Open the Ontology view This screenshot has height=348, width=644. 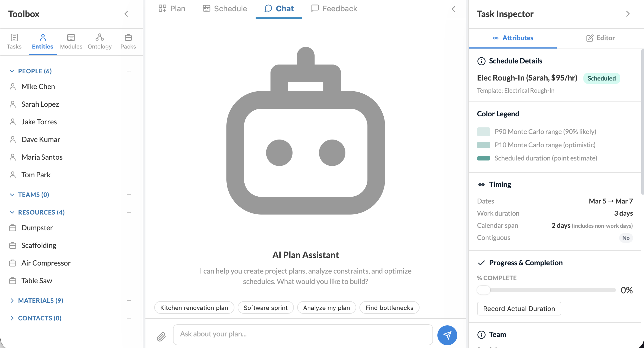click(x=99, y=41)
